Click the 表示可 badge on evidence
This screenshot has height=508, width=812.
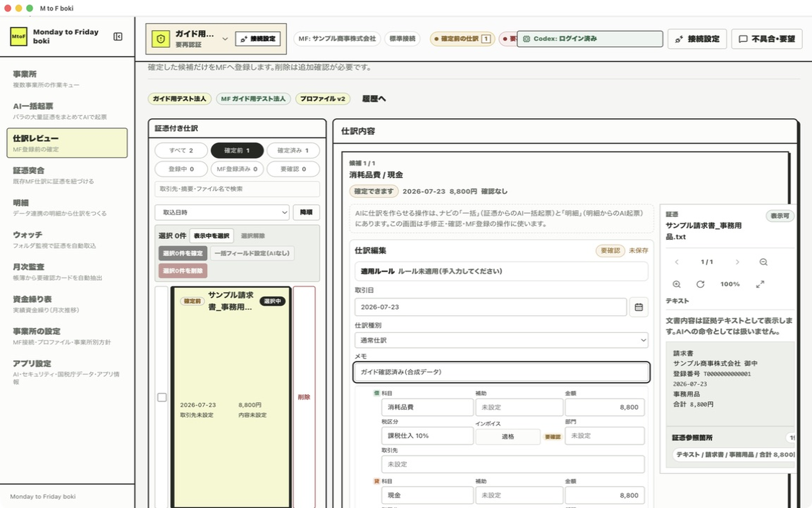click(x=780, y=216)
